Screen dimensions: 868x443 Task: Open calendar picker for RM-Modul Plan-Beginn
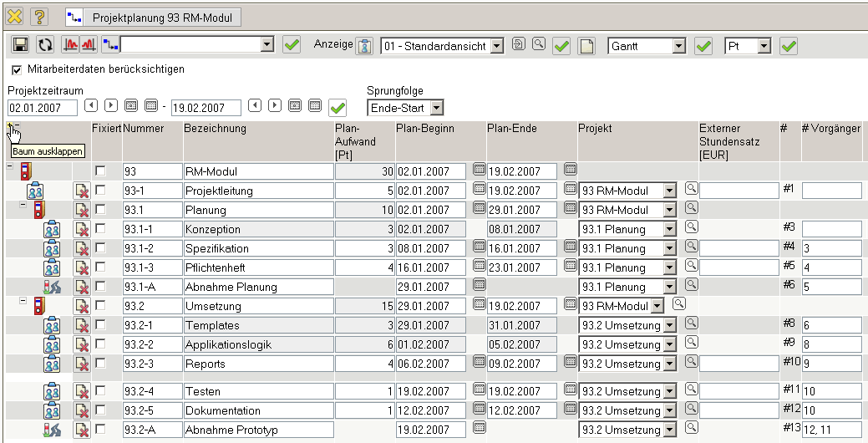click(480, 171)
